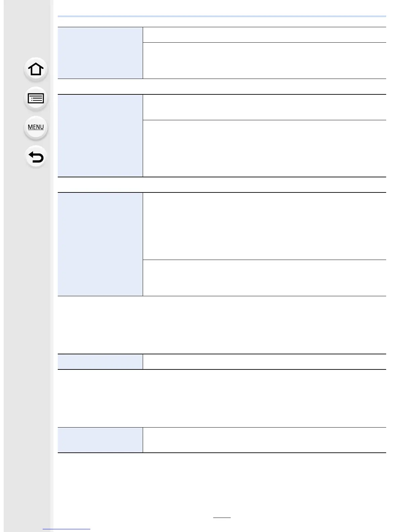The height and width of the screenshot is (532, 411).
Task: Select the blue header cell of first table
Action: (x=100, y=53)
